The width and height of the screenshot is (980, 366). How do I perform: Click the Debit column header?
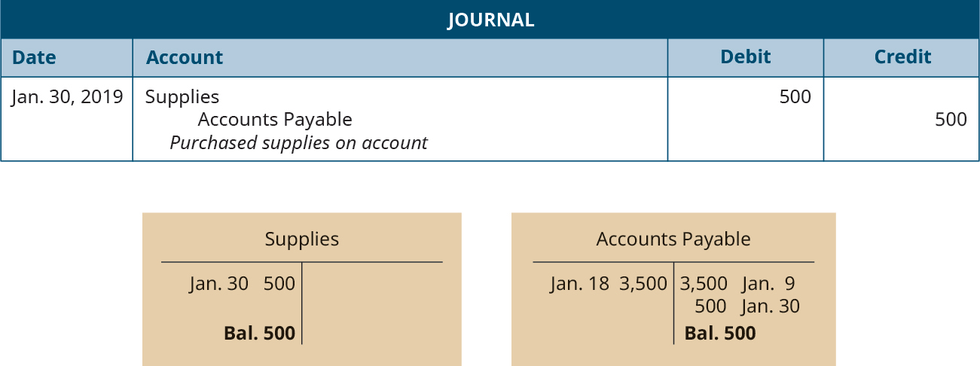(x=746, y=57)
